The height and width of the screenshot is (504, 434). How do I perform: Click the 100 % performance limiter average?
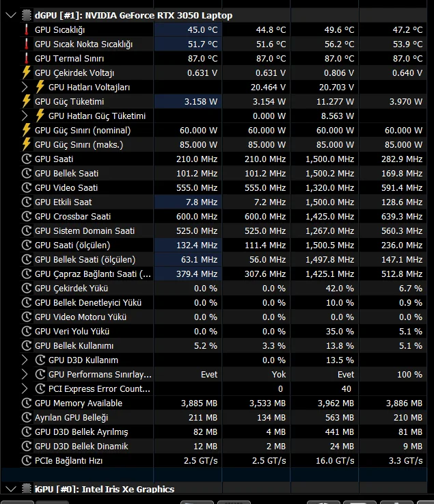(409, 374)
